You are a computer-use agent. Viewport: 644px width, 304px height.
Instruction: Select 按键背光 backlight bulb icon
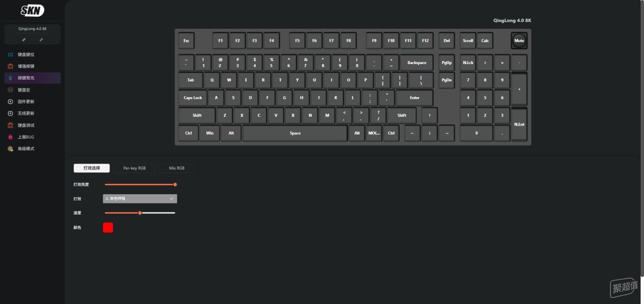(x=10, y=78)
